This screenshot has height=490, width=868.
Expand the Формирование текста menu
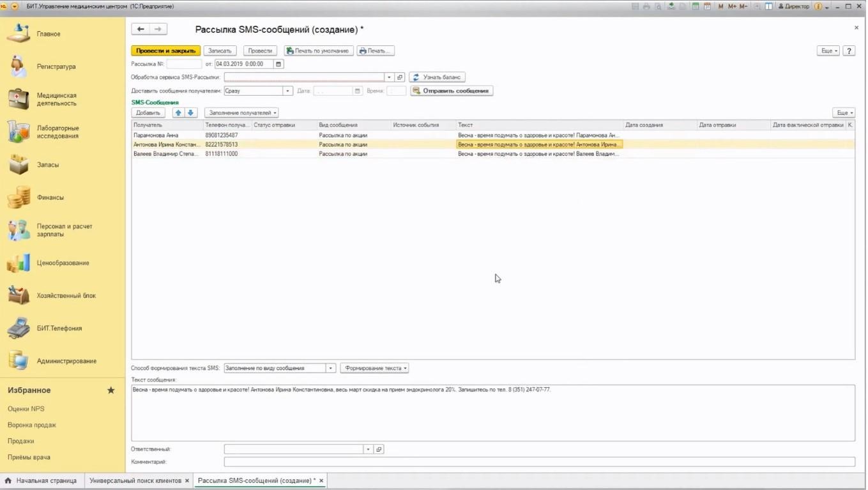click(375, 368)
